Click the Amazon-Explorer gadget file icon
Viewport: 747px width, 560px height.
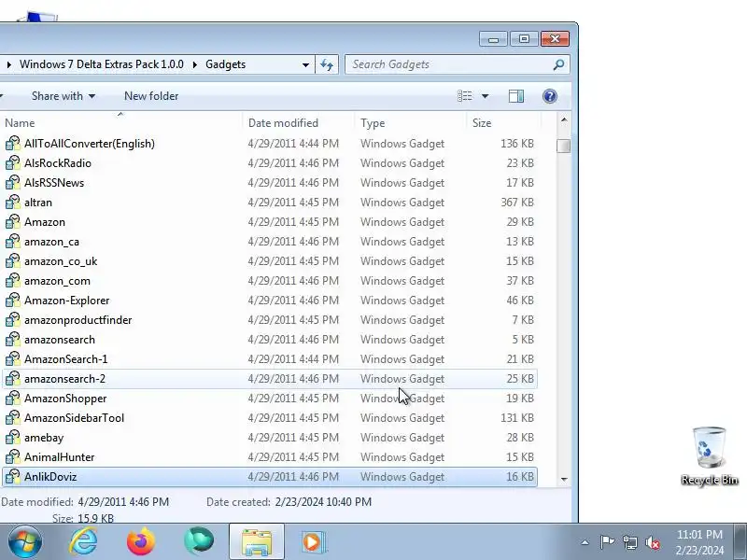click(13, 300)
